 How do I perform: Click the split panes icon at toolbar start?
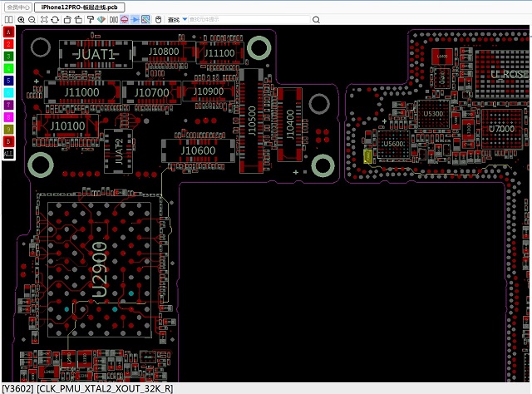coord(7,19)
